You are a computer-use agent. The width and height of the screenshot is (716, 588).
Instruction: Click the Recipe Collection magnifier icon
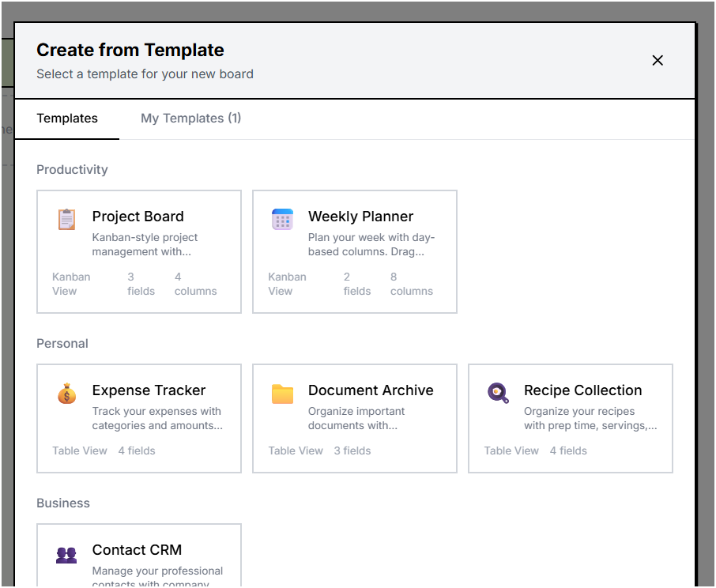tap(498, 393)
